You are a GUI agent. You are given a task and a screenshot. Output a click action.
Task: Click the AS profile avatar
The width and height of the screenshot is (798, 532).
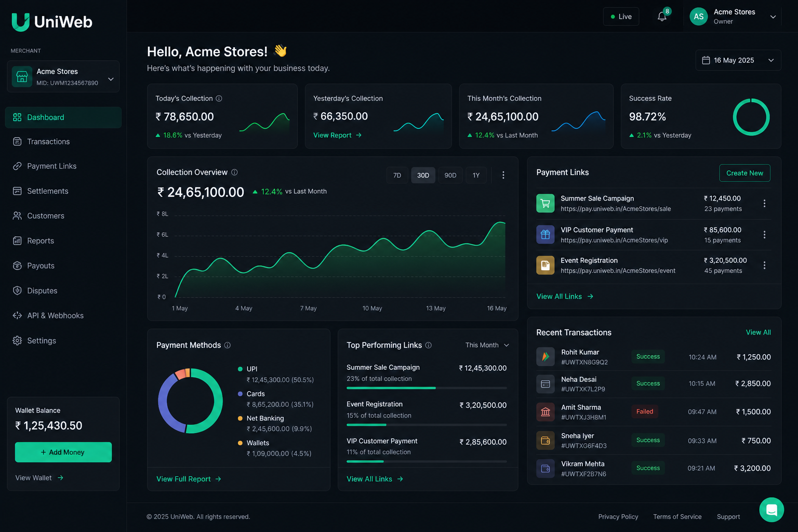[x=699, y=17]
